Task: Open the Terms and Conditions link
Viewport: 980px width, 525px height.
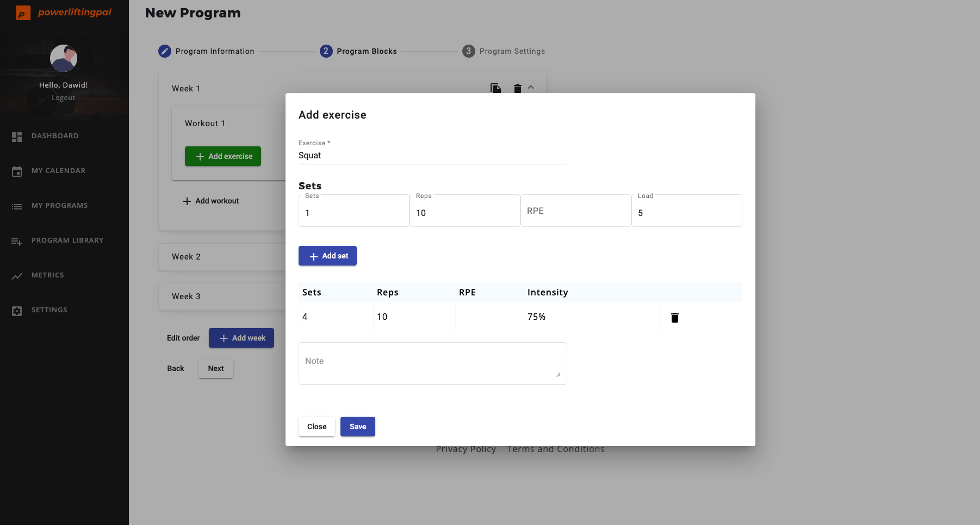Action: click(x=556, y=449)
